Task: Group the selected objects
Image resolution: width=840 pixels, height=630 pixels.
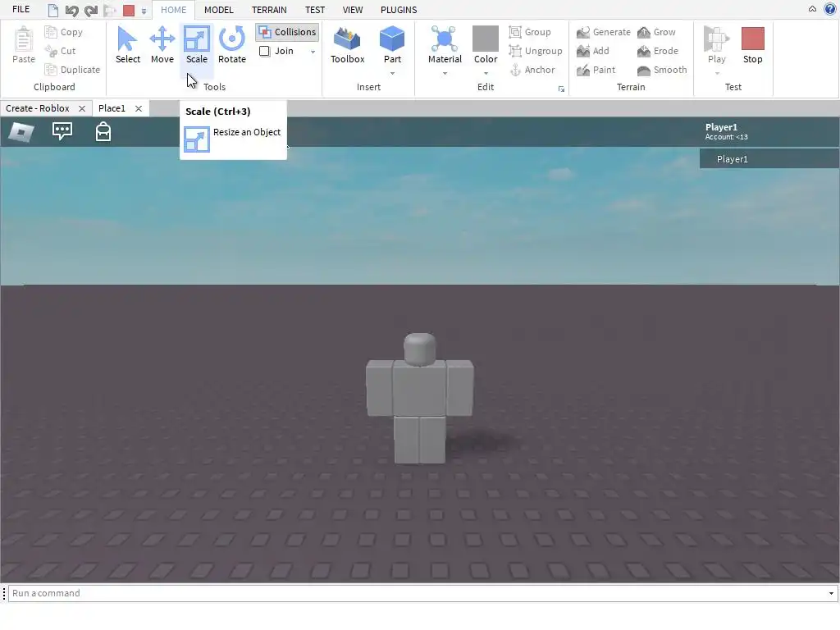Action: (x=530, y=32)
